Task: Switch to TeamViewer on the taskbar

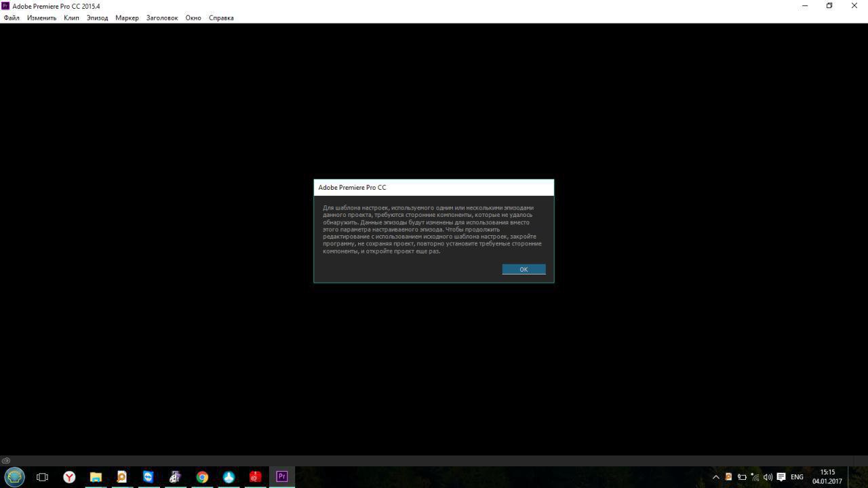Action: pyautogui.click(x=149, y=476)
